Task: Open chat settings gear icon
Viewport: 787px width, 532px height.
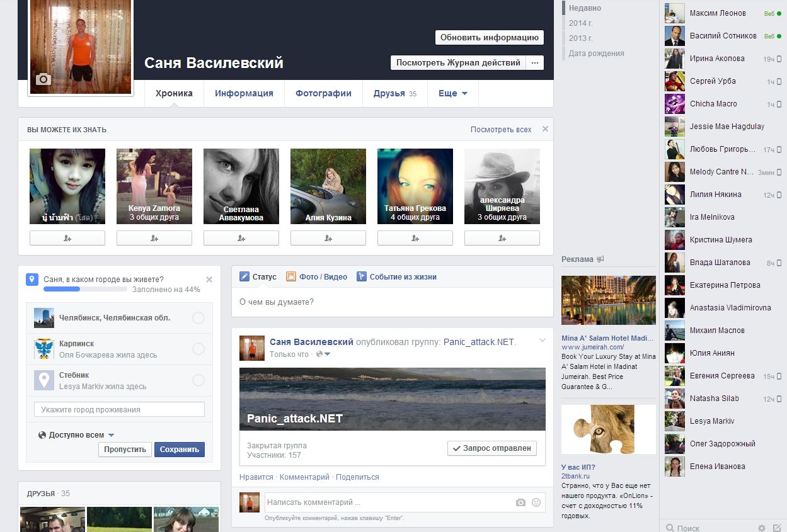Action: click(x=762, y=528)
